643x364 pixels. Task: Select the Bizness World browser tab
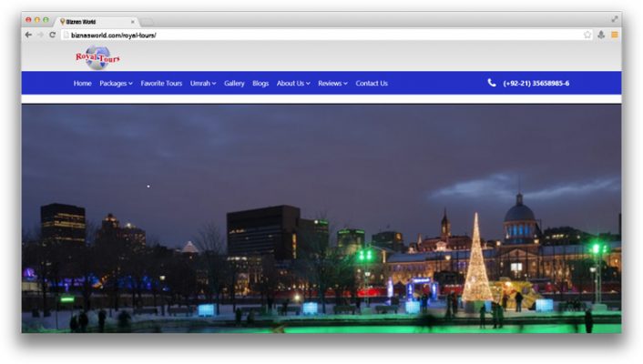coord(96,21)
